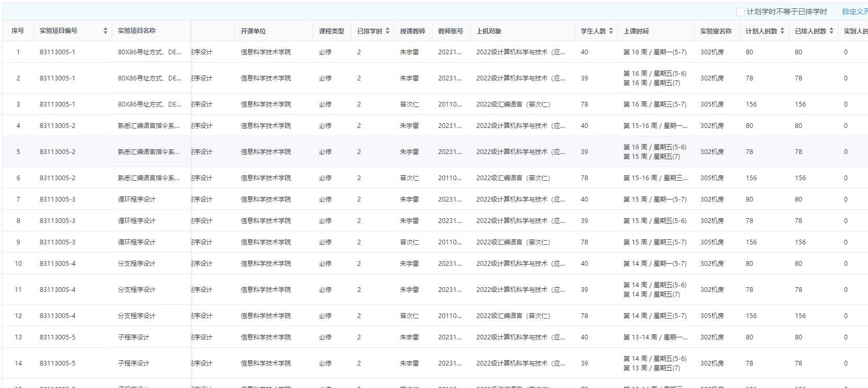Enable the 计划学时不等于已排学时 checkbox
The width and height of the screenshot is (868, 388).
pos(740,11)
